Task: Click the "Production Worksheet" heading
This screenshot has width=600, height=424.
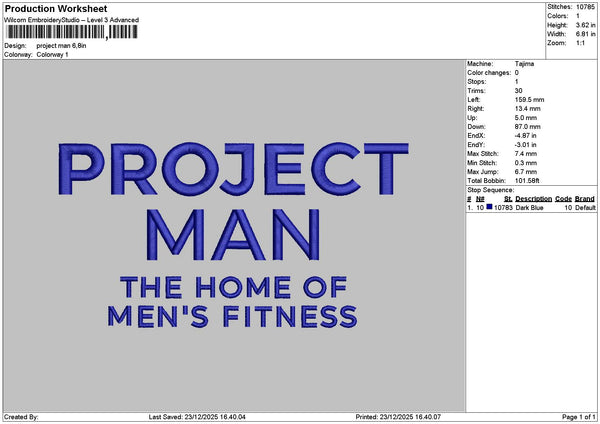Action: tap(56, 8)
